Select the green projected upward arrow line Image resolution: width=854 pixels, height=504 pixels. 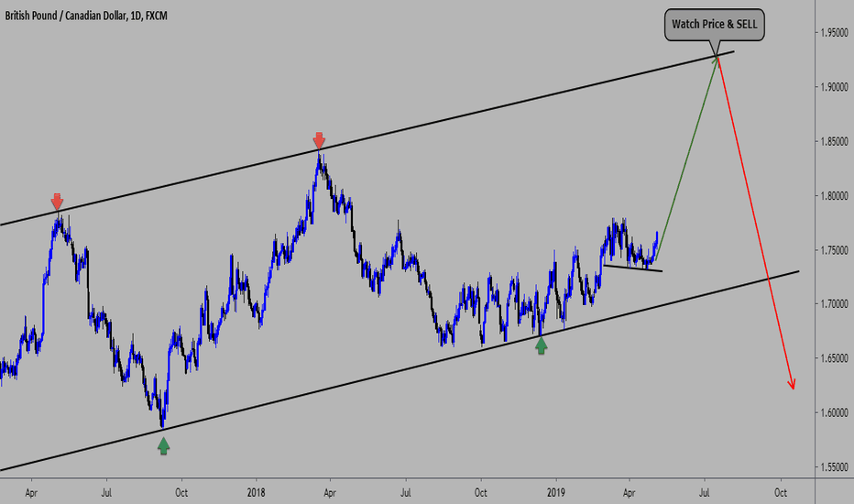coord(687,158)
